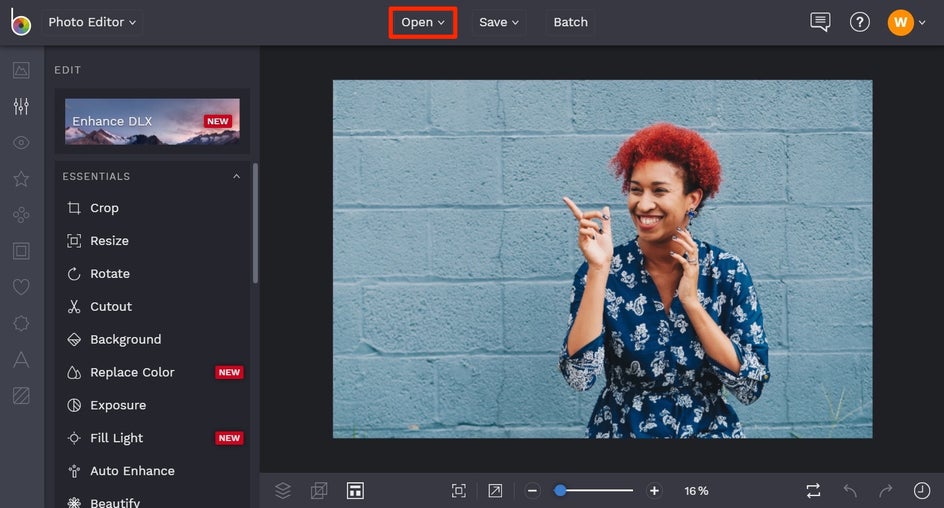Click the Batch button
Screen dimensions: 944x508
(x=570, y=22)
